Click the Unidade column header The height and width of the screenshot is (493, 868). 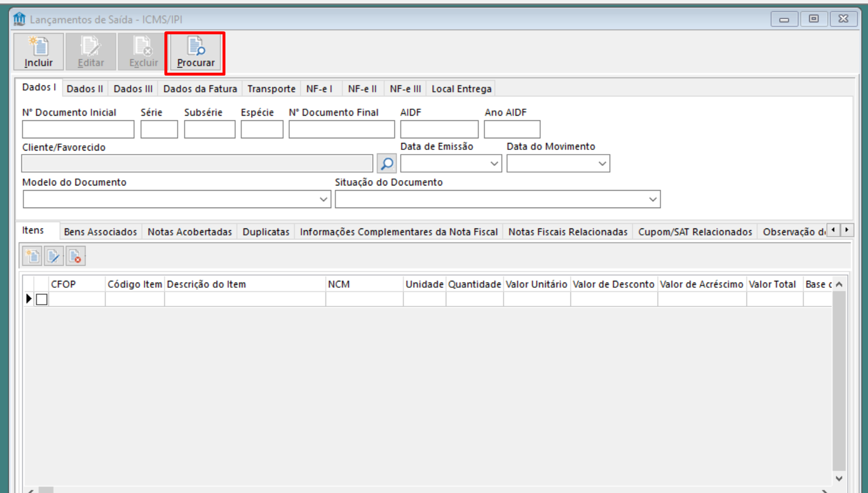tap(425, 284)
